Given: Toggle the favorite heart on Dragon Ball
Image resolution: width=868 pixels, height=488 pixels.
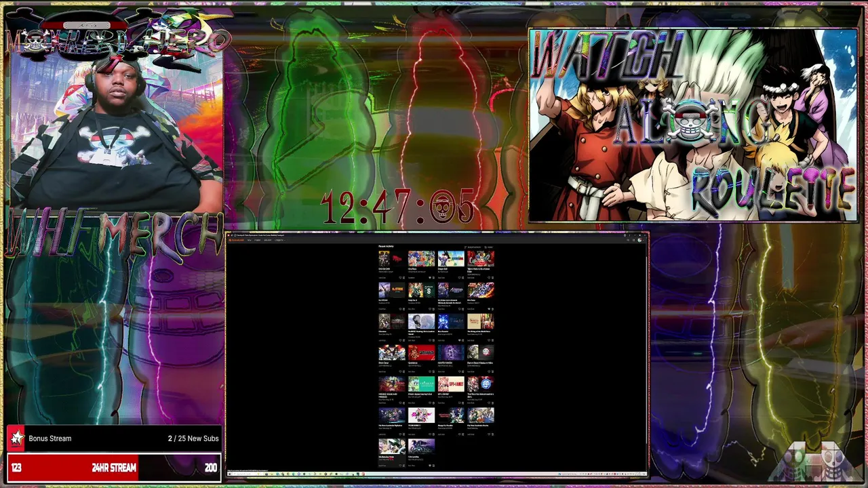Looking at the screenshot, I should coord(459,278).
